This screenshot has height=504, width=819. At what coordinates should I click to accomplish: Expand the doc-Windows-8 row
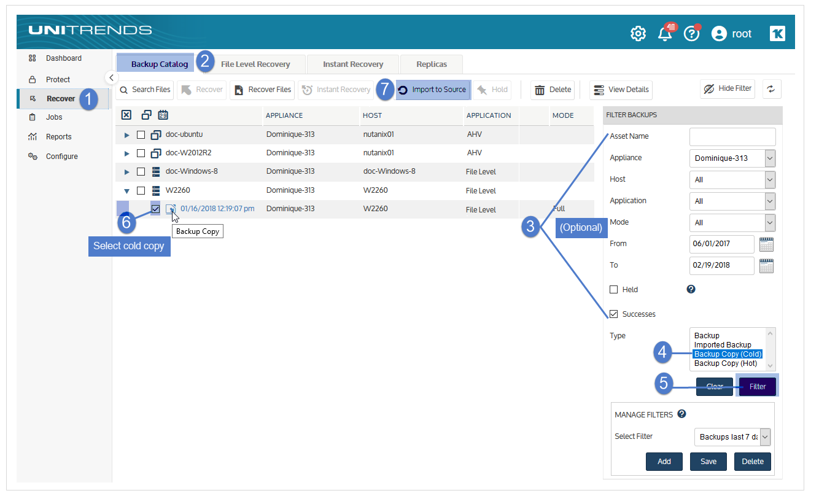point(127,172)
